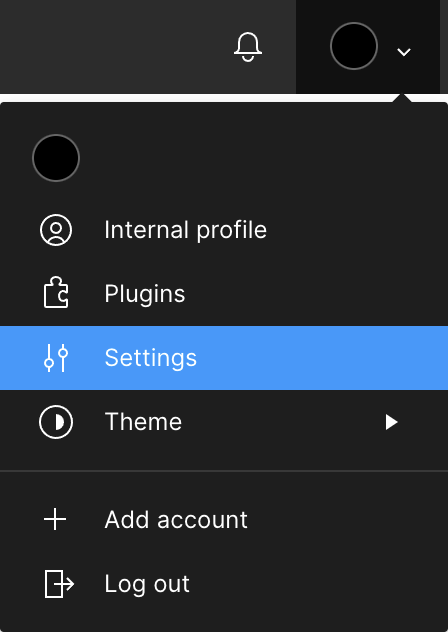Image resolution: width=448 pixels, height=632 pixels.
Task: Click the plus icon for Add account
Action: tap(55, 519)
